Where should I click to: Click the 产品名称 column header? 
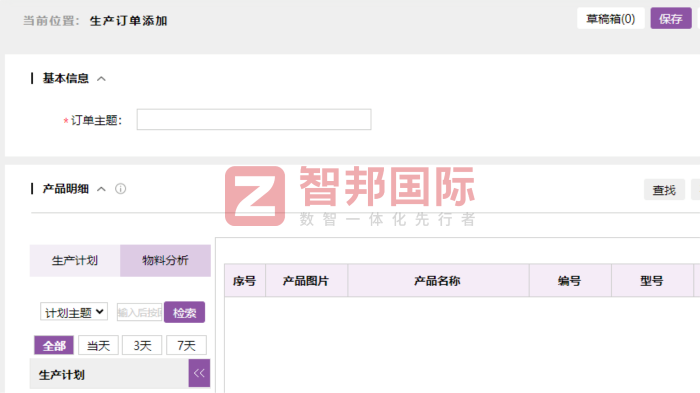pos(438,280)
